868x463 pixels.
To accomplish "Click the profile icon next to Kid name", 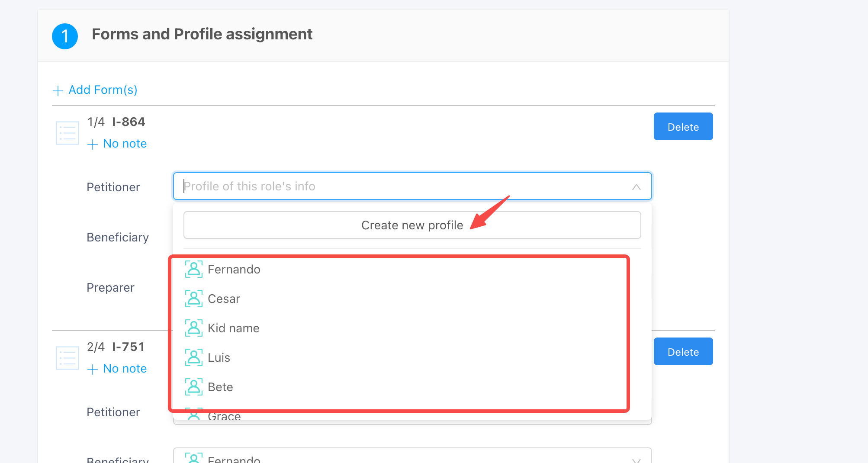I will click(193, 328).
